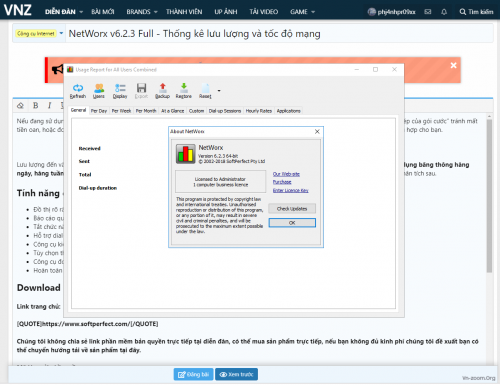Click the megaphone icon on the notice

tap(57, 69)
